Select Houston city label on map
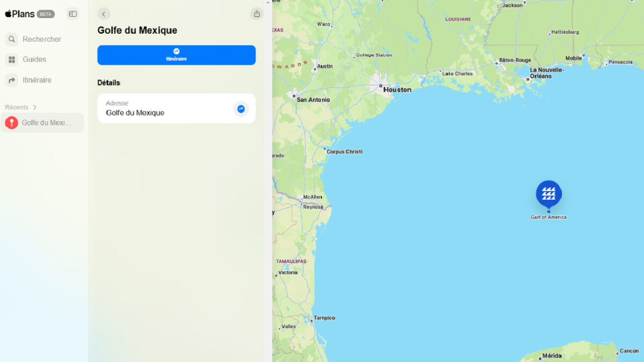The width and height of the screenshot is (644, 362). click(x=397, y=90)
